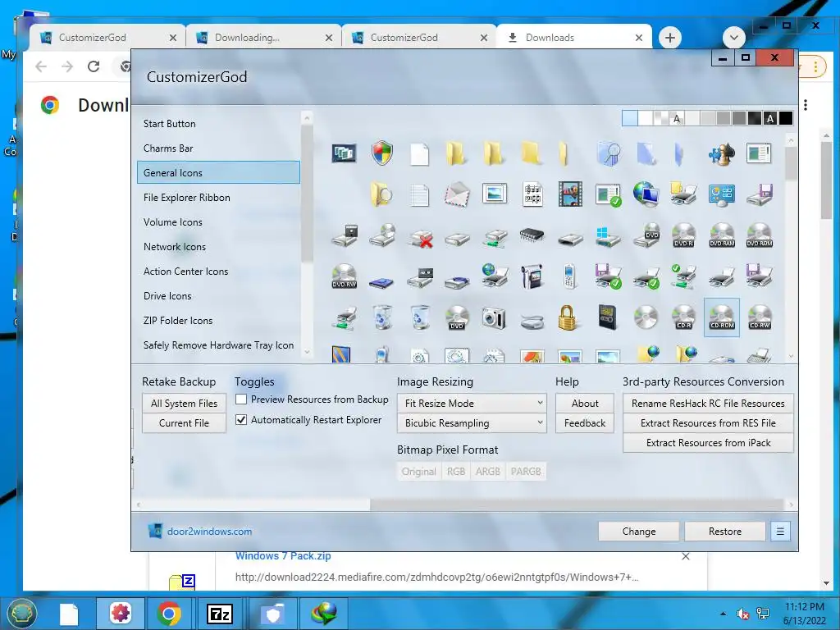The image size is (840, 630).
Task: Select the digital camera icon
Action: point(494,317)
